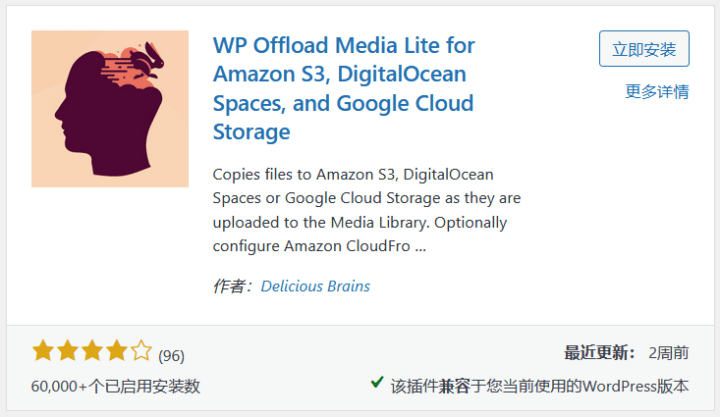The image size is (720, 417).
Task: Click the 最近更新 last updated label
Action: pyautogui.click(x=599, y=352)
